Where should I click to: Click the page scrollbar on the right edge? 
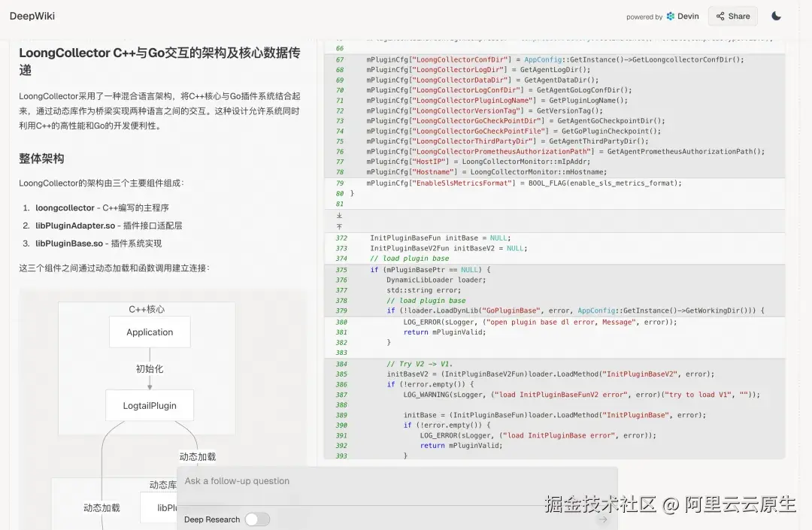(808, 226)
